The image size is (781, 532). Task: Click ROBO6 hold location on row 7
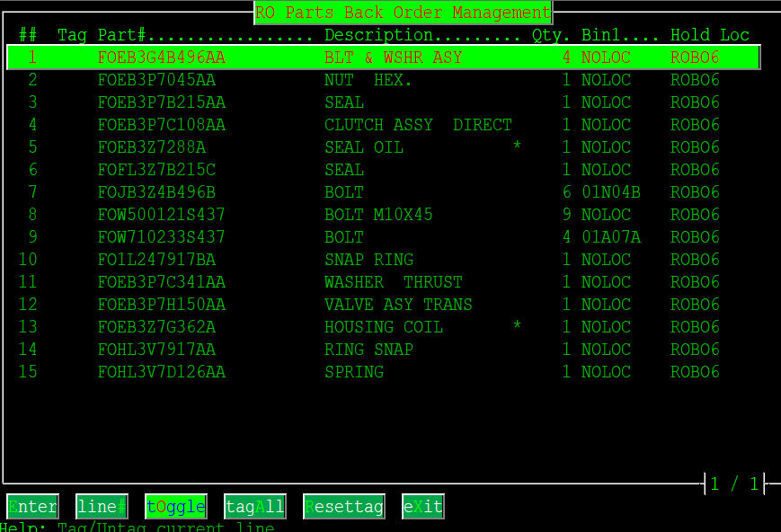point(695,191)
